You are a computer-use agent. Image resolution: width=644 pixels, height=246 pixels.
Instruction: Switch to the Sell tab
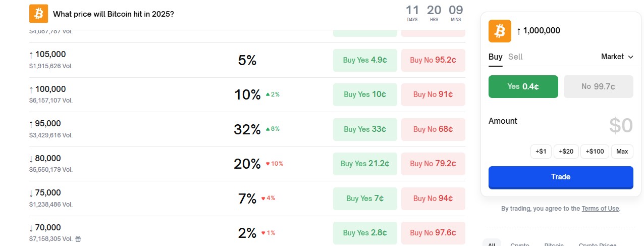pyautogui.click(x=515, y=57)
